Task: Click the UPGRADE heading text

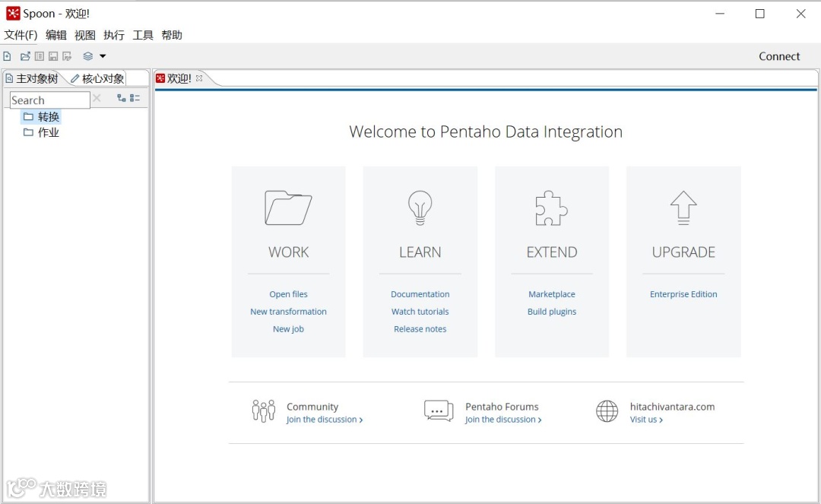Action: click(x=683, y=252)
